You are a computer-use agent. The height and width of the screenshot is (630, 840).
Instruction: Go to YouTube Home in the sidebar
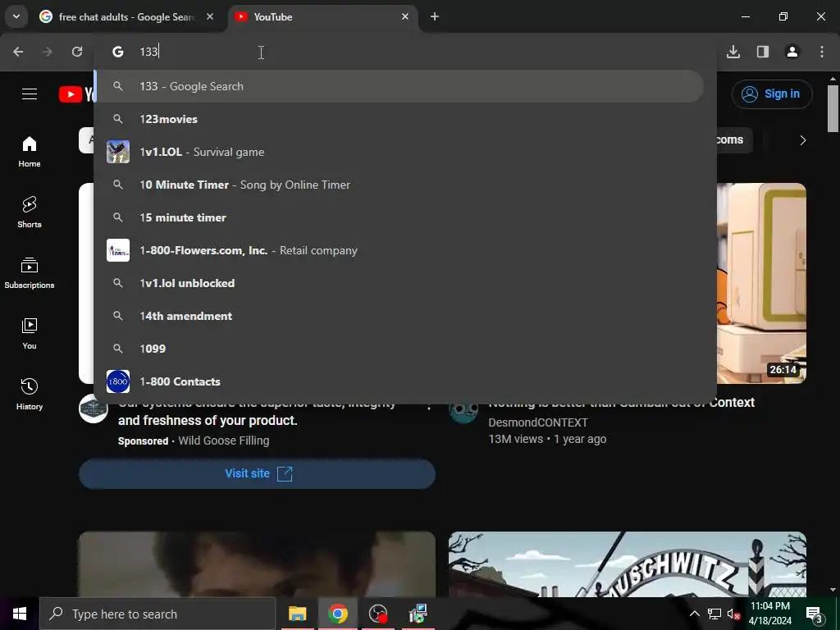[30, 152]
